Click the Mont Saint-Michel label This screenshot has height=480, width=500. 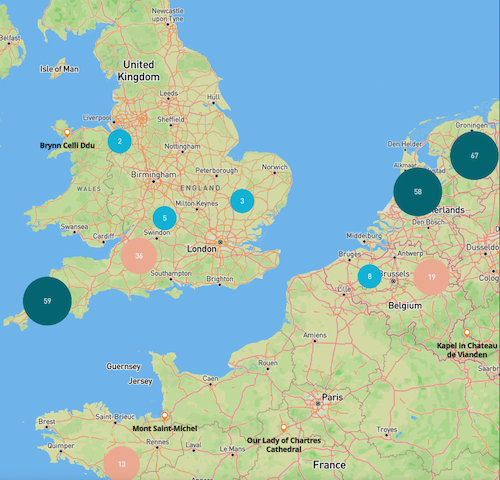click(165, 428)
